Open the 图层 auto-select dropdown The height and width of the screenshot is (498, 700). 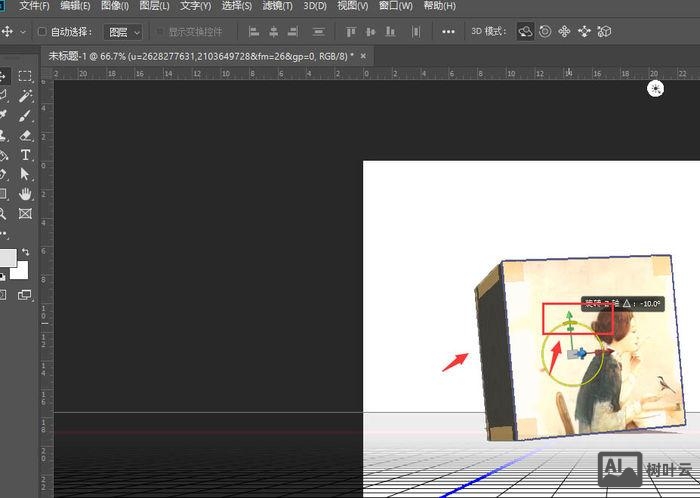pyautogui.click(x=123, y=32)
